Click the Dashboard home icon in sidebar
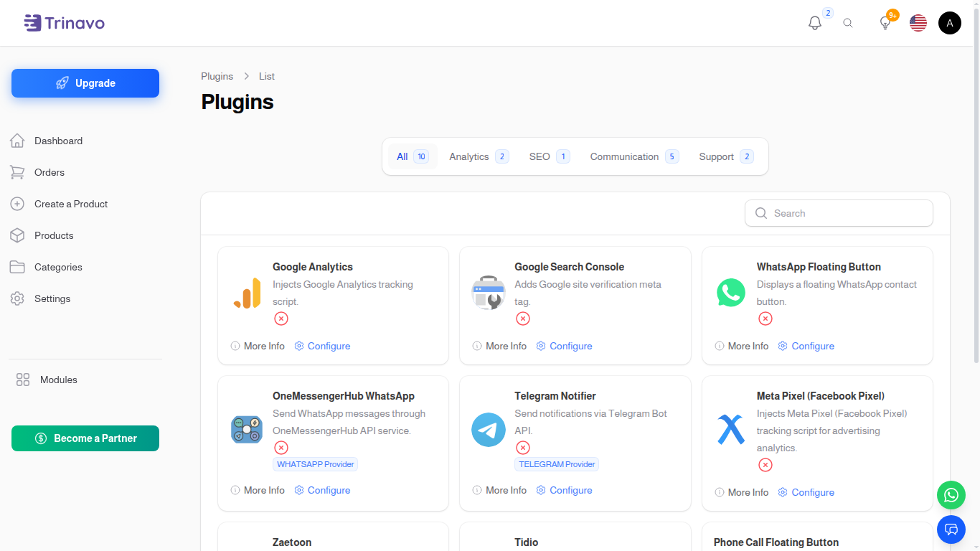The width and height of the screenshot is (980, 551). [x=17, y=141]
